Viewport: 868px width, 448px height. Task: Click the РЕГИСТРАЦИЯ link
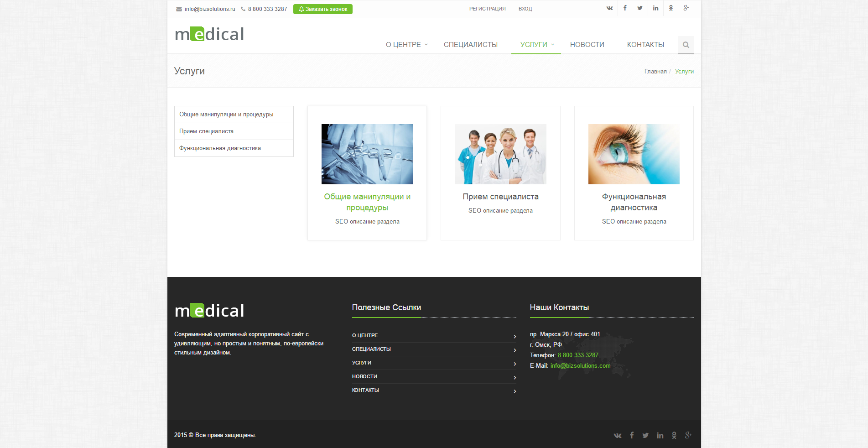click(x=487, y=9)
